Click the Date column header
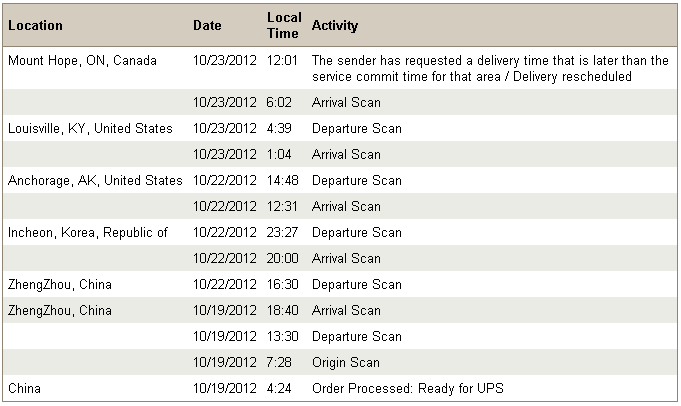The height and width of the screenshot is (406, 681). 207,25
